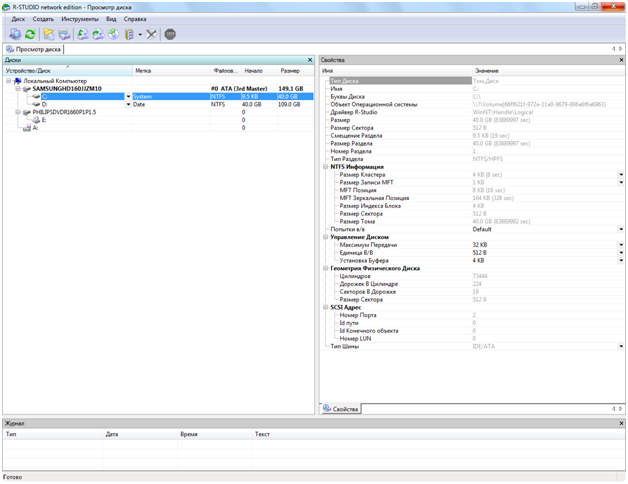Collapse PHILIPSDVDR1660P1P1.5 tree node
Screen dimensions: 628x484
pyautogui.click(x=18, y=113)
